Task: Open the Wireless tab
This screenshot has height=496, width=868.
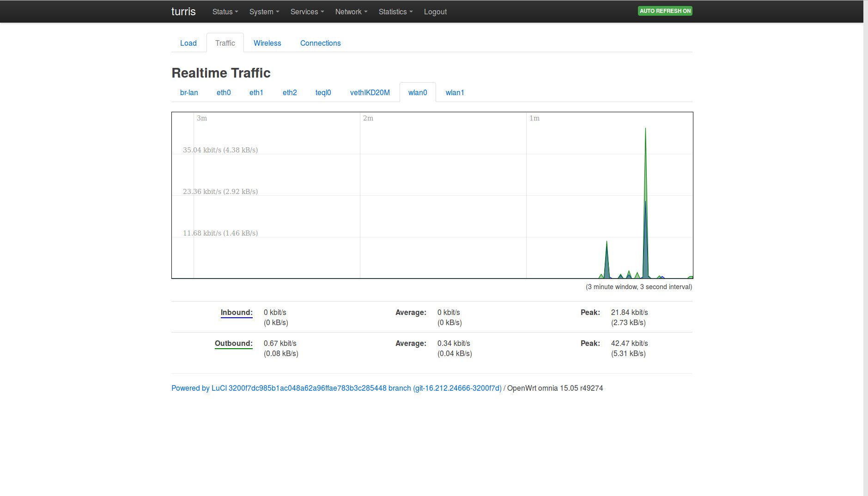Action: tap(267, 43)
